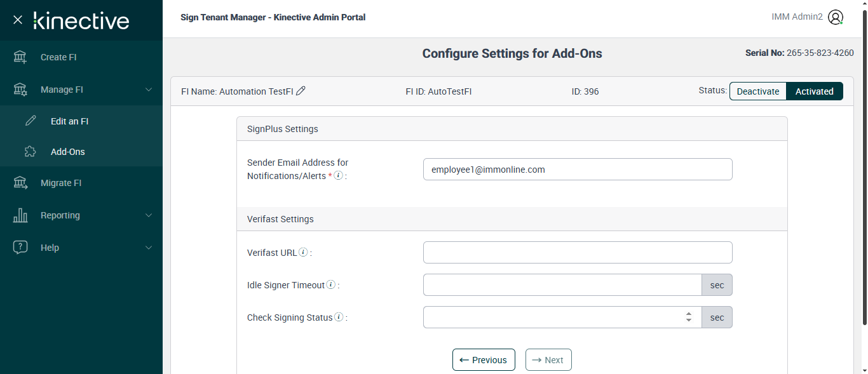Image resolution: width=868 pixels, height=374 pixels.
Task: Go to the Migrate FI page
Action: tap(61, 183)
